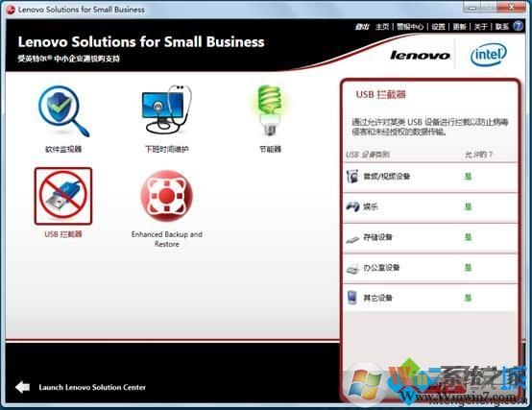This screenshot has width=532, height=410.
Task: Click the 下班时间维护 label
Action: 166,149
